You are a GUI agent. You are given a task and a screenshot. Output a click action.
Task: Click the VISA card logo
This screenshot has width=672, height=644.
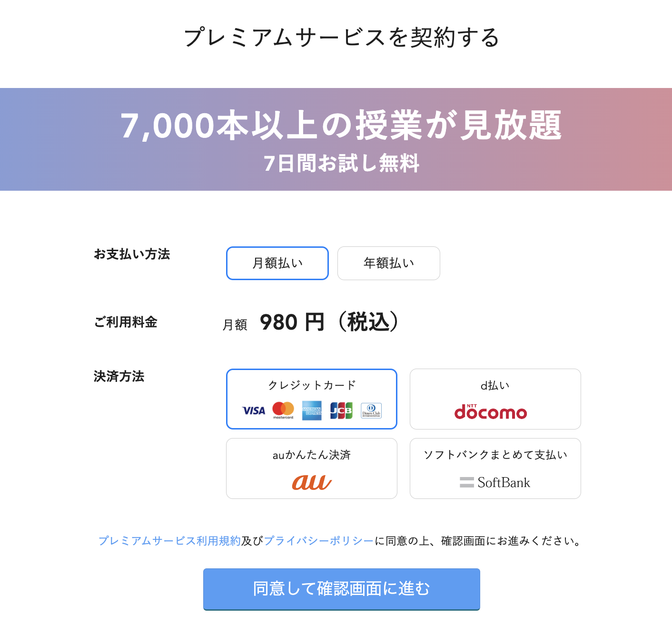[x=254, y=410]
